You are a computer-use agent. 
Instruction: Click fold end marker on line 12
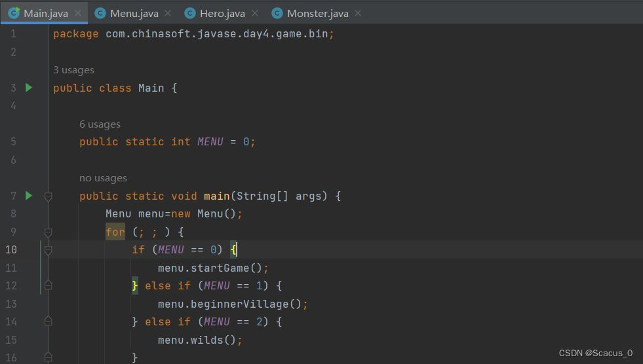[48, 285]
